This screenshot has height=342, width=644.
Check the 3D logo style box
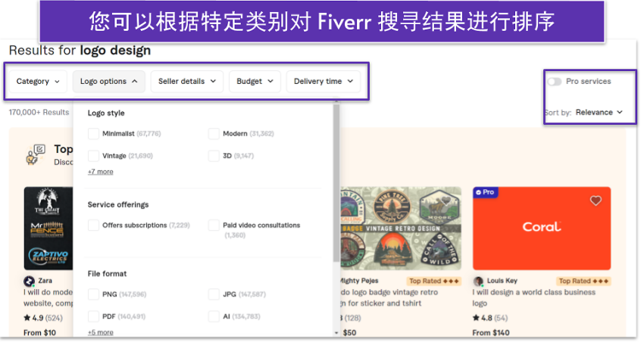[x=214, y=156]
